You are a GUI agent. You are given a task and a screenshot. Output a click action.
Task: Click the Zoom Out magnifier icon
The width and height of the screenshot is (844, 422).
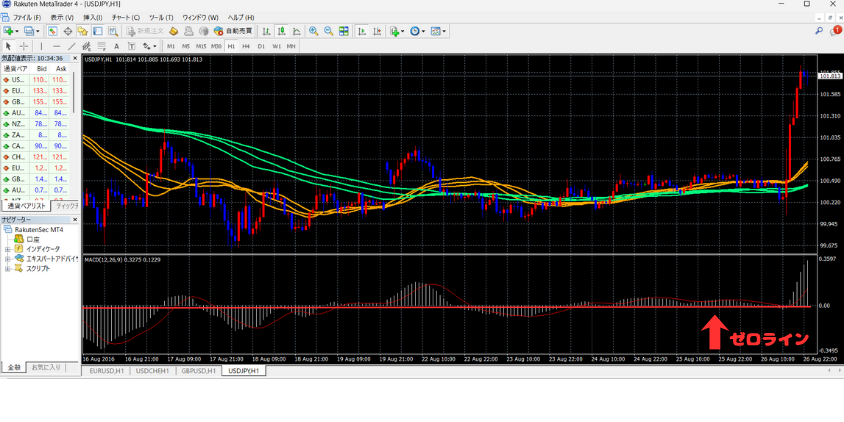click(x=328, y=32)
